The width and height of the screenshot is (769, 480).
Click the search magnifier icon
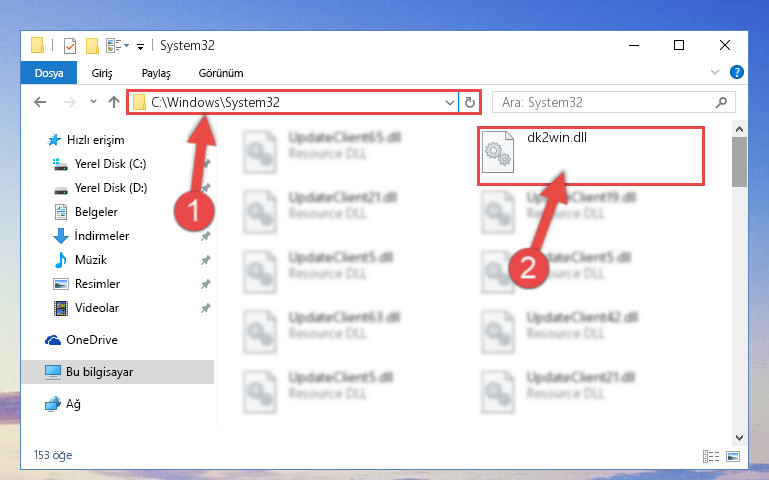tap(721, 102)
